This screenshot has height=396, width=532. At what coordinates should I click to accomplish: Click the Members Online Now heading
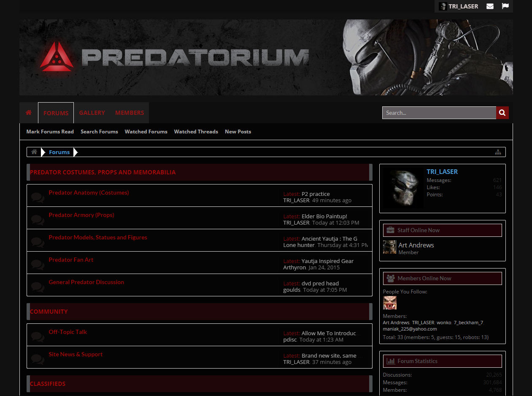424,278
